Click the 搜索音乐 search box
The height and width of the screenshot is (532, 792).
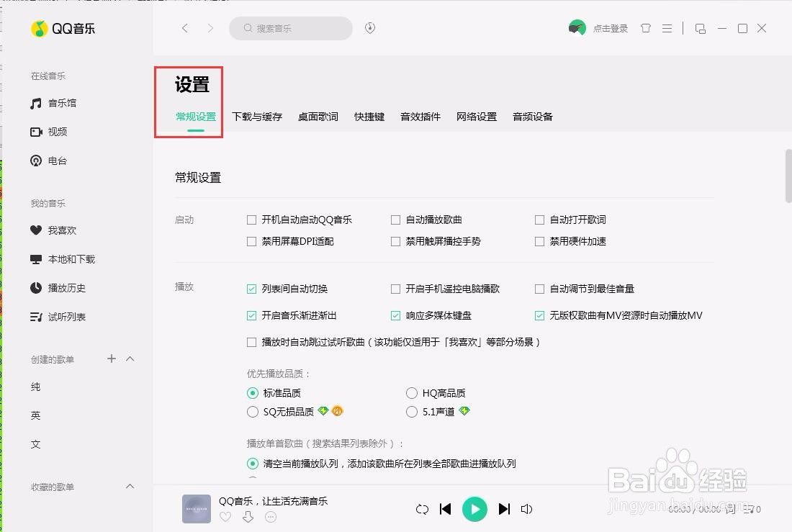pos(291,28)
